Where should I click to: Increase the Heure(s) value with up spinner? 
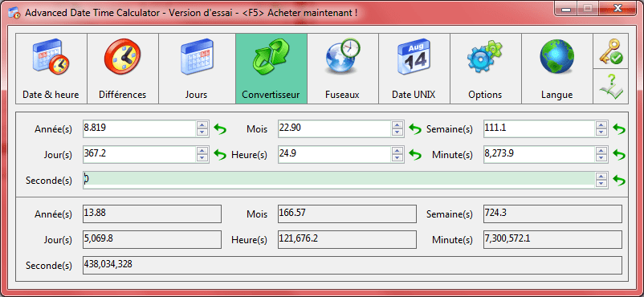click(x=397, y=151)
